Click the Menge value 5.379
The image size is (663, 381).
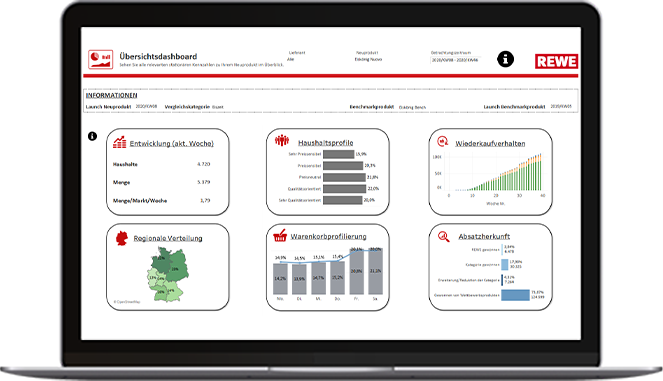(x=203, y=182)
